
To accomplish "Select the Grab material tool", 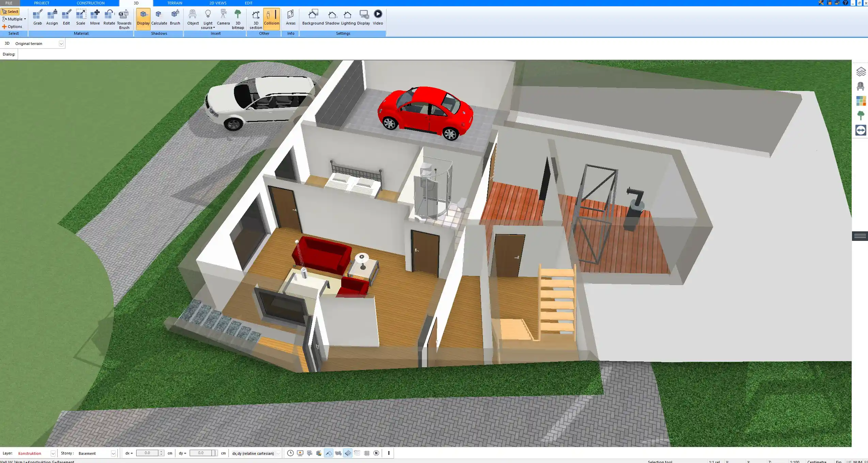I will coord(37,18).
